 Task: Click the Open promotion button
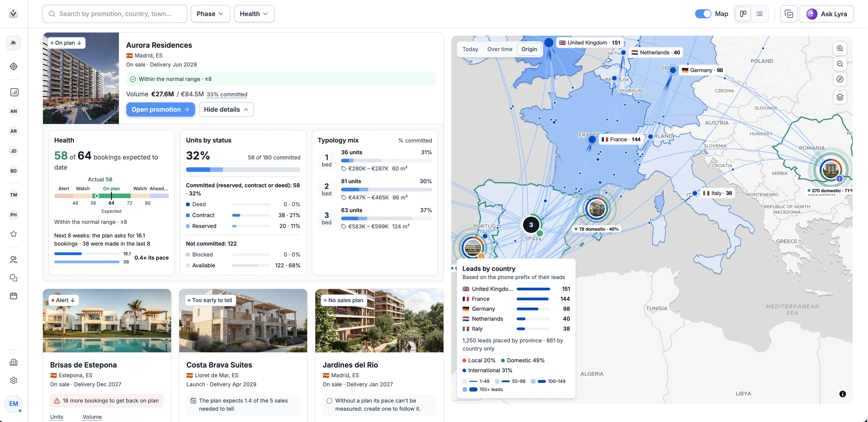(x=161, y=109)
